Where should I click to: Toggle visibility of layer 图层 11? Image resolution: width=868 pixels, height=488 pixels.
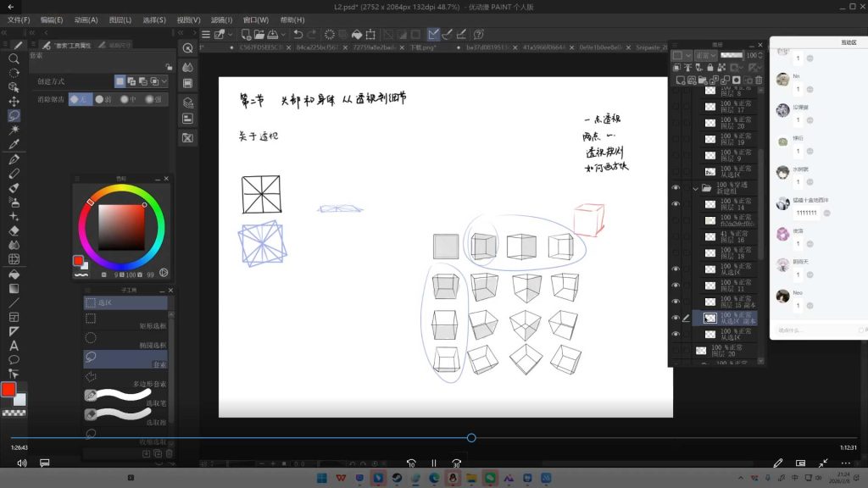676,285
